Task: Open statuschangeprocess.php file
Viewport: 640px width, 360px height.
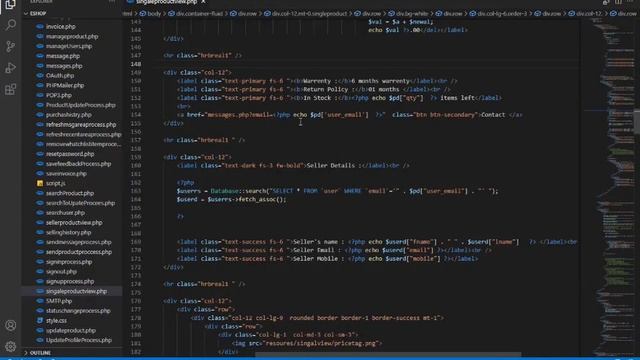Action: pyautogui.click(x=78, y=311)
